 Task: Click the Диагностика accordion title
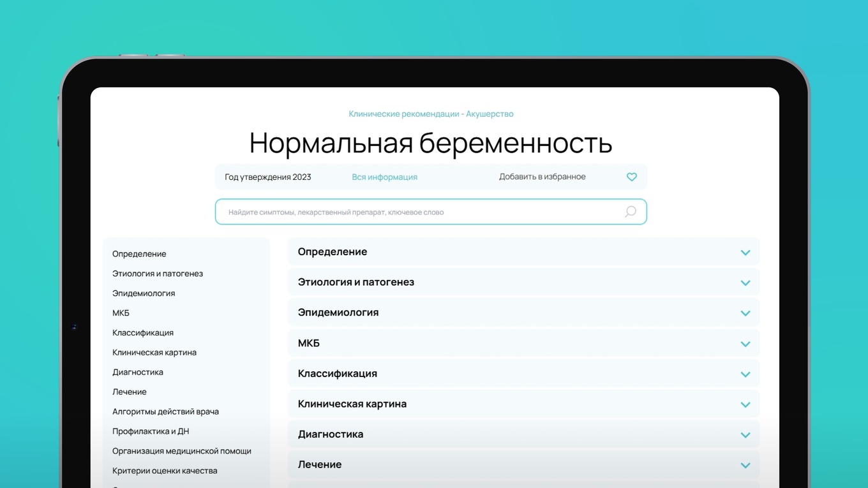[331, 434]
